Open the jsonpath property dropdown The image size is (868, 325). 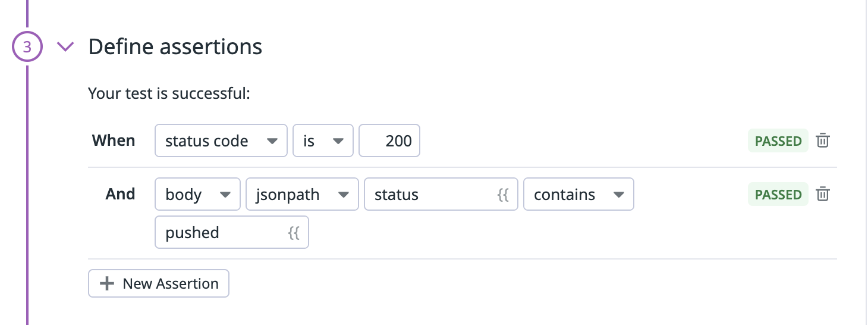click(x=302, y=194)
